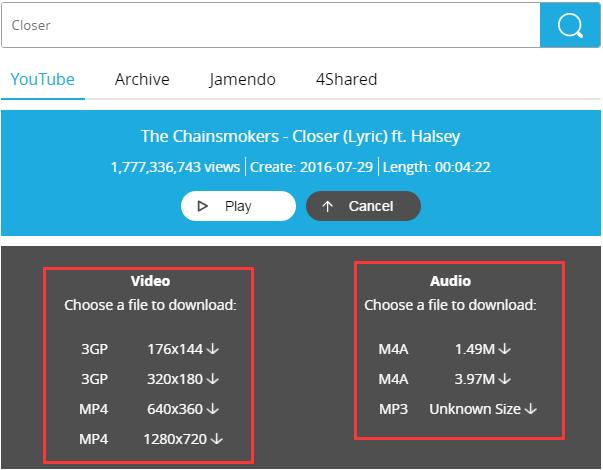The height and width of the screenshot is (470, 603).
Task: Click the Create: 2016-07-29 text
Action: [x=311, y=167]
